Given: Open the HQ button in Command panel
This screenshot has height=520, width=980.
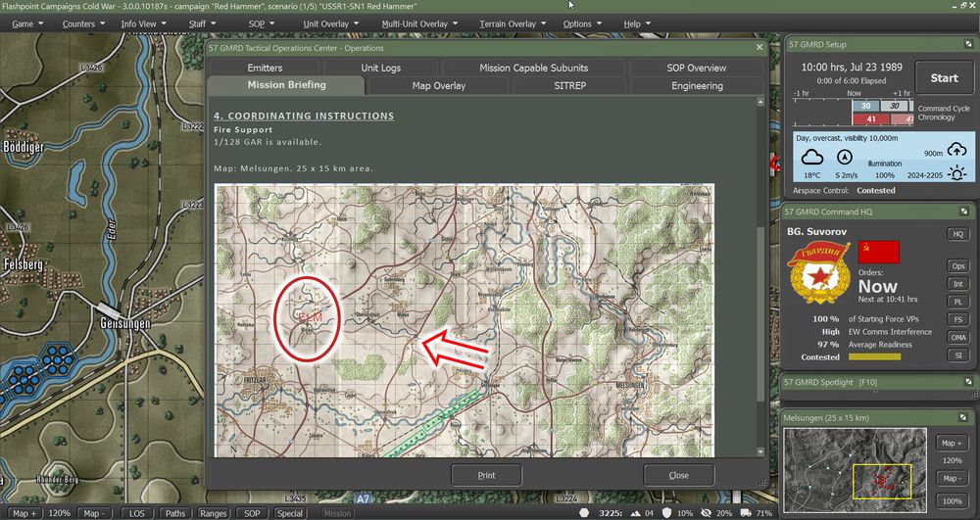Looking at the screenshot, I should point(957,233).
